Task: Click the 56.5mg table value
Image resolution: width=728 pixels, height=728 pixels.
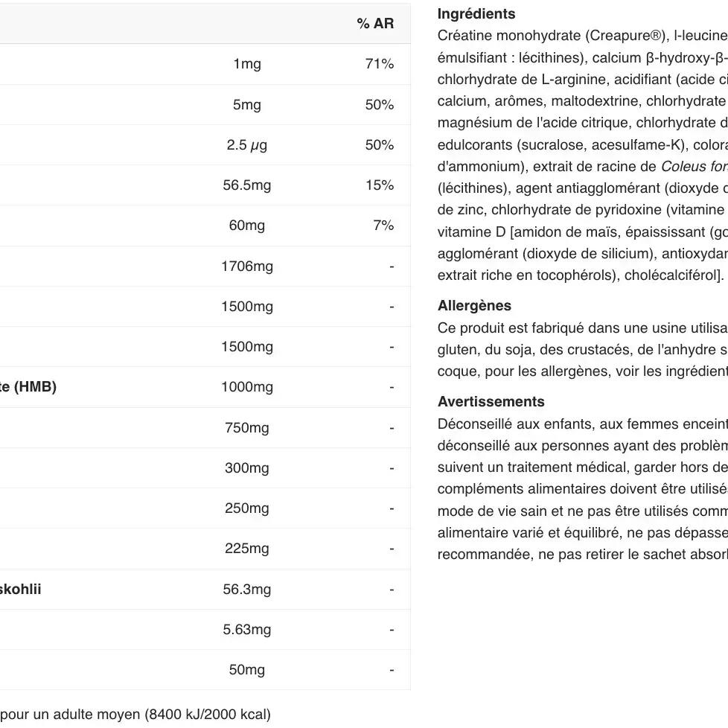Action: [x=247, y=185]
